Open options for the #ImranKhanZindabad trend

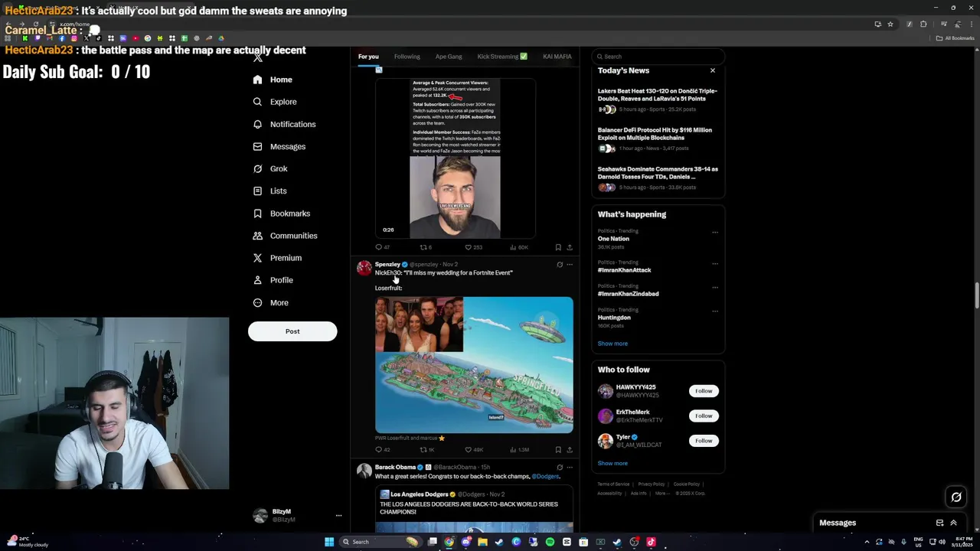715,287
